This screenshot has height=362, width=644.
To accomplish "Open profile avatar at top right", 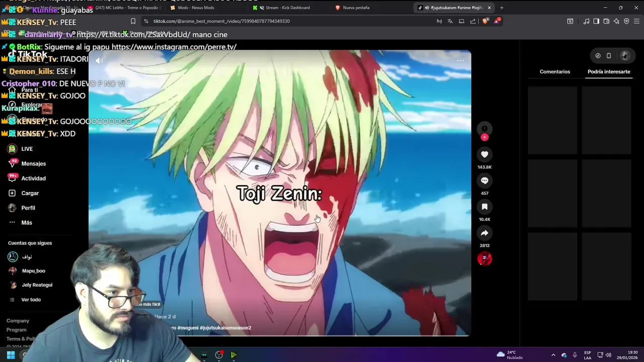I will [625, 56].
